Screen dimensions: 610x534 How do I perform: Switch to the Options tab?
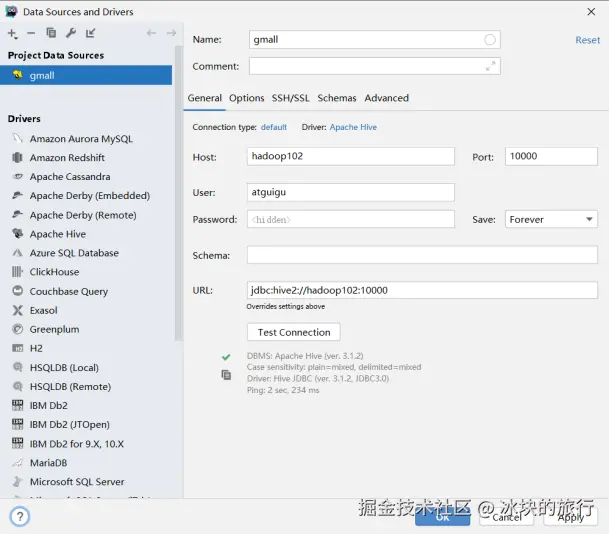pos(247,98)
